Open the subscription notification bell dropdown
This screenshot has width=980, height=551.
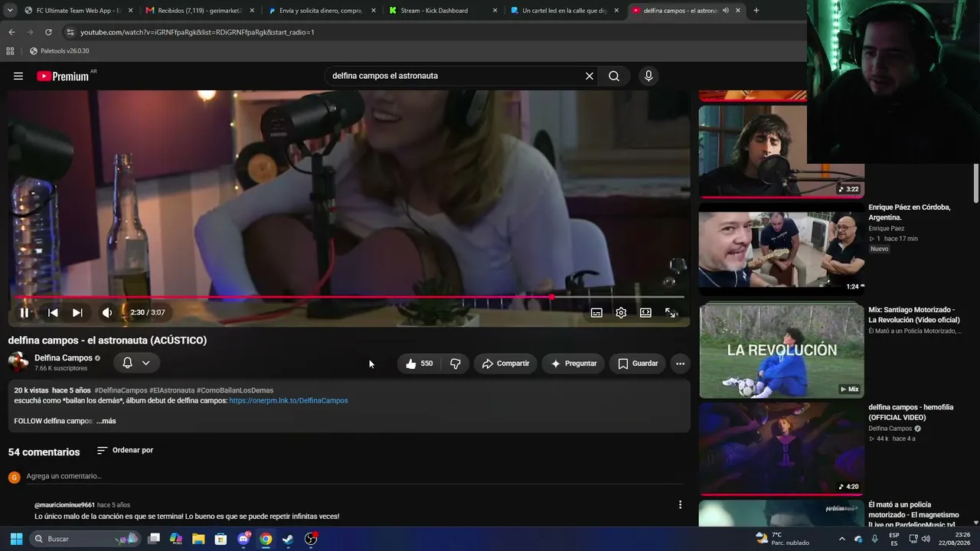coord(136,363)
